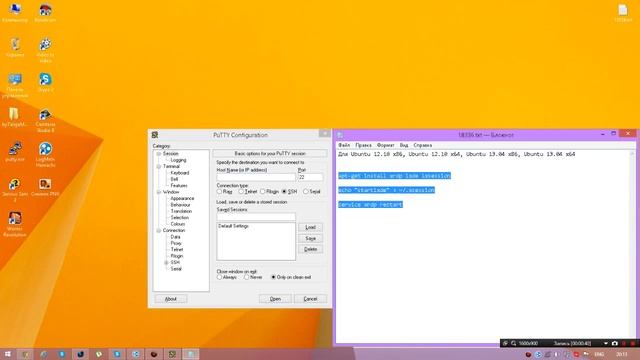Select Serial in the category tree

176,269
